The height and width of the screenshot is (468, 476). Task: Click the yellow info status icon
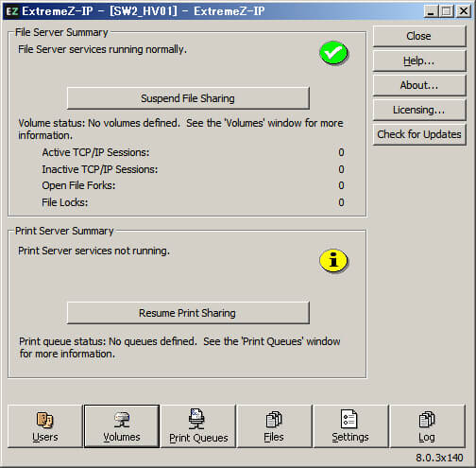coord(333,261)
